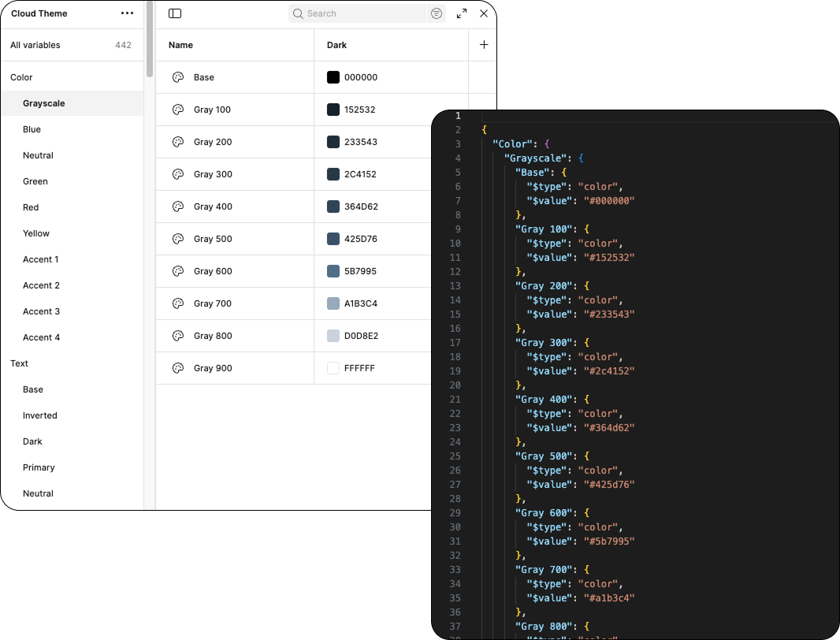Open the Blue color group

click(x=32, y=129)
